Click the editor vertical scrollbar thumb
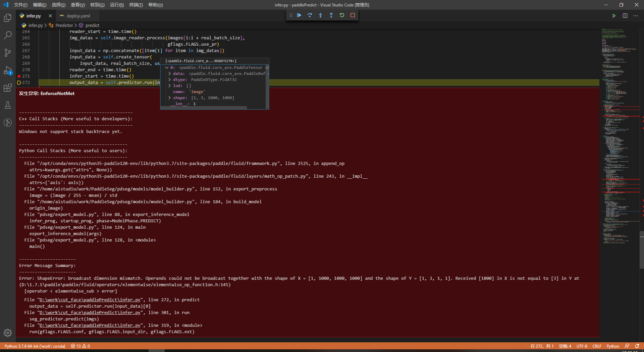644x352 pixels. tap(642, 250)
